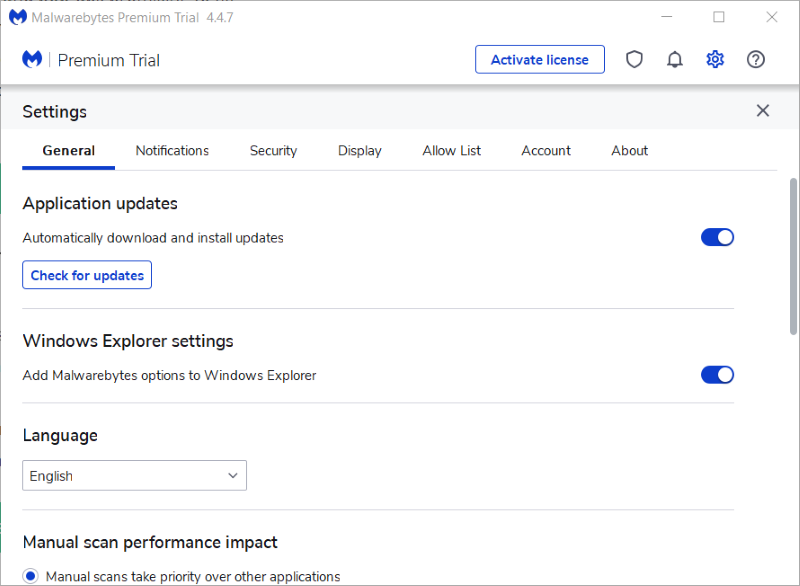Select manual scans take priority radio button
800x586 pixels.
point(31,576)
